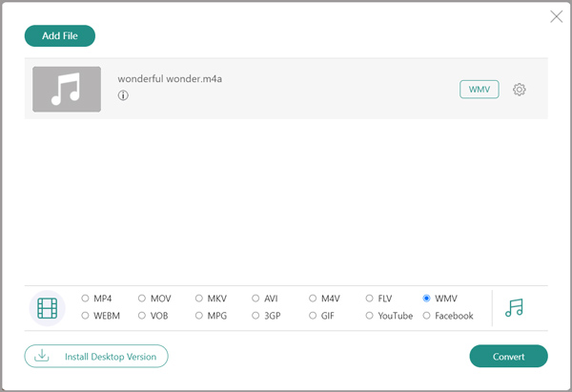The height and width of the screenshot is (392, 572).
Task: Open the WMV output format badge
Action: (x=479, y=90)
